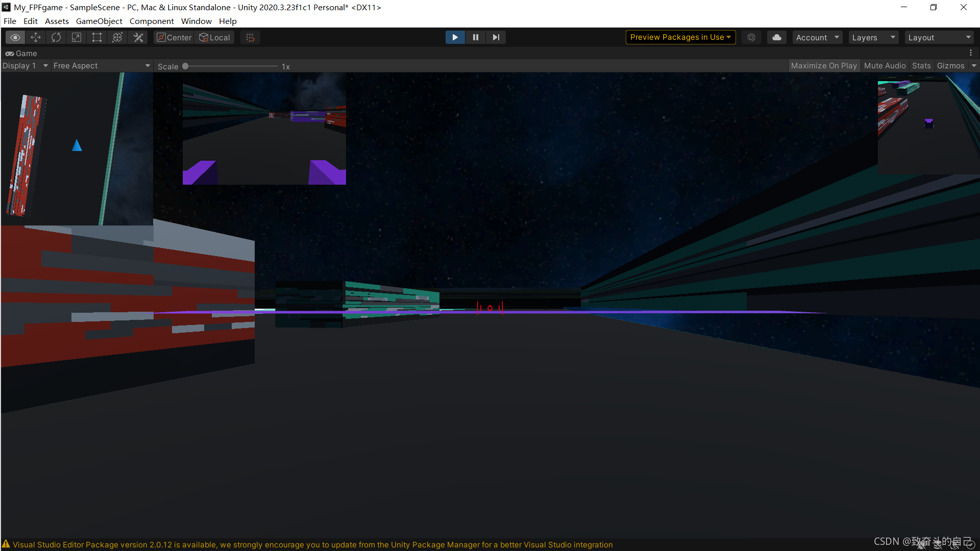Image resolution: width=980 pixels, height=551 pixels.
Task: Open the Account dropdown
Action: click(817, 37)
